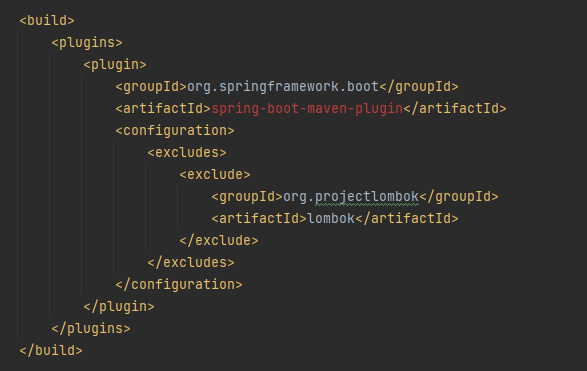Click the closing plugin tag
This screenshot has width=587, height=371.
point(119,307)
